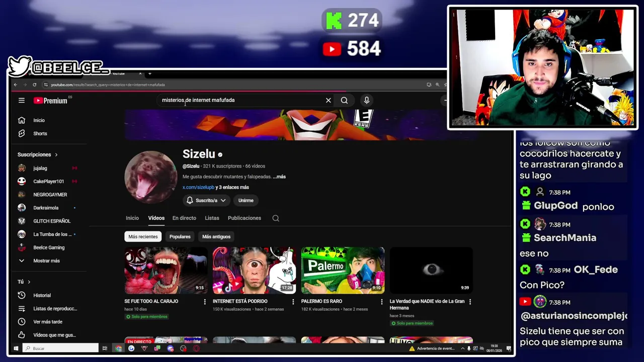The width and height of the screenshot is (644, 362).
Task: Open Google Chrome from the taskbar
Action: click(x=118, y=348)
